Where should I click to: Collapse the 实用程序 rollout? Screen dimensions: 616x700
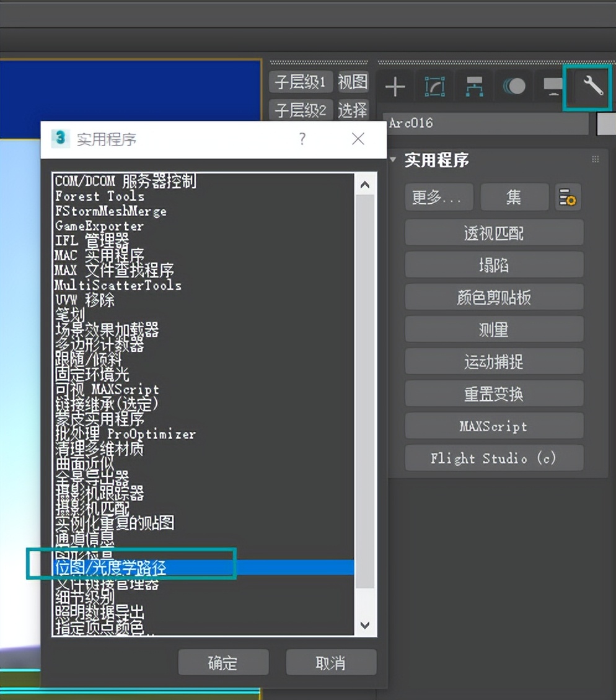click(393, 160)
